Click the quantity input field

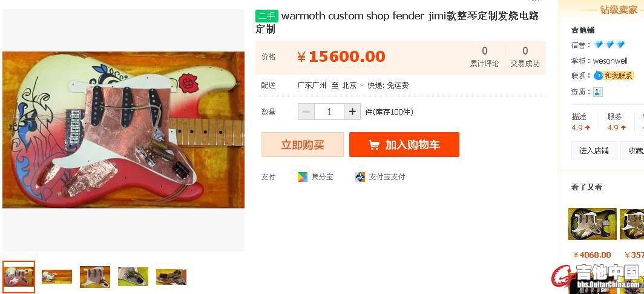click(329, 112)
